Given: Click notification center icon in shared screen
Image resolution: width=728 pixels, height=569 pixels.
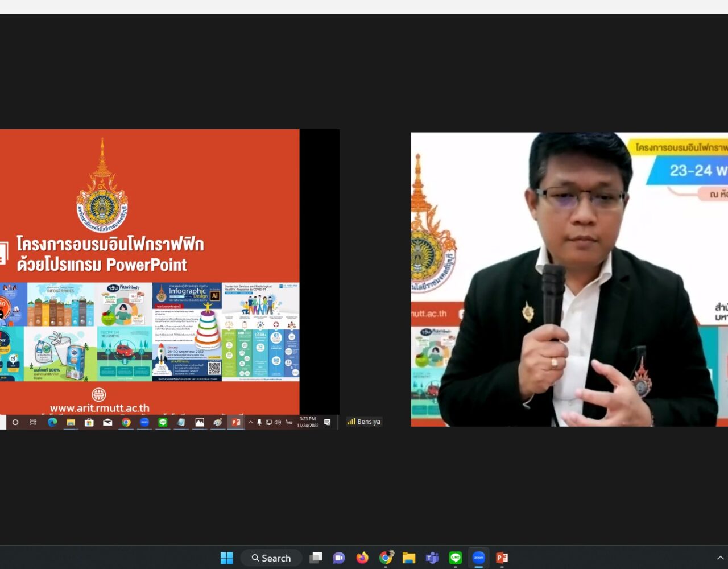Looking at the screenshot, I should click(327, 422).
